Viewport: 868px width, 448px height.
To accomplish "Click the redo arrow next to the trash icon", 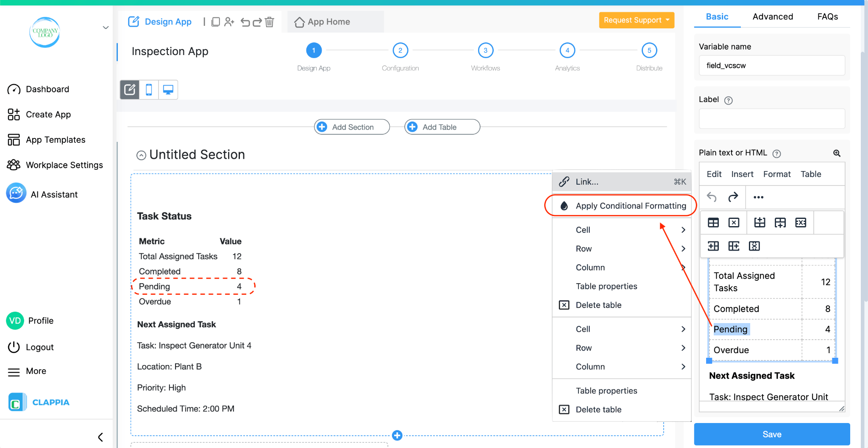I will coord(257,22).
